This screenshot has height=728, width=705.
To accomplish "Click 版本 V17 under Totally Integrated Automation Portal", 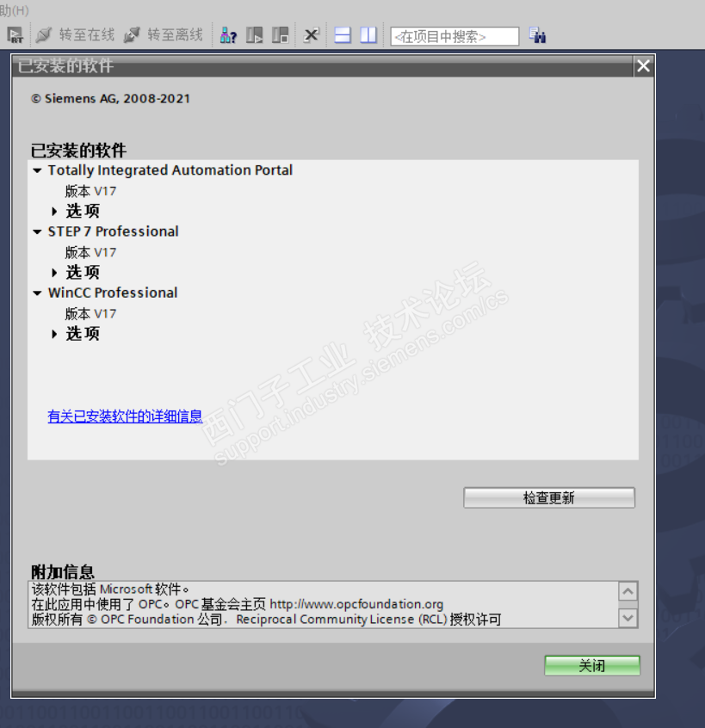I will (90, 191).
